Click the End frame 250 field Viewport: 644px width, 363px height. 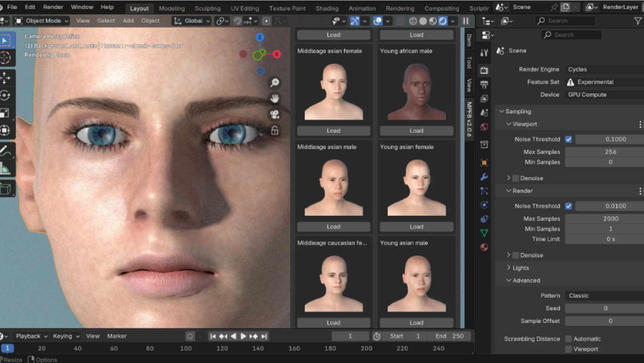tap(451, 336)
